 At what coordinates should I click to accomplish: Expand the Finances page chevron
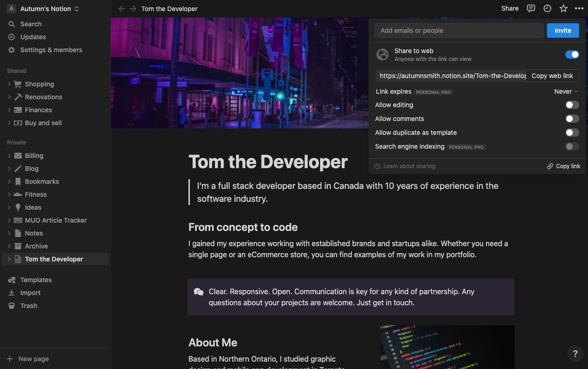tap(9, 110)
